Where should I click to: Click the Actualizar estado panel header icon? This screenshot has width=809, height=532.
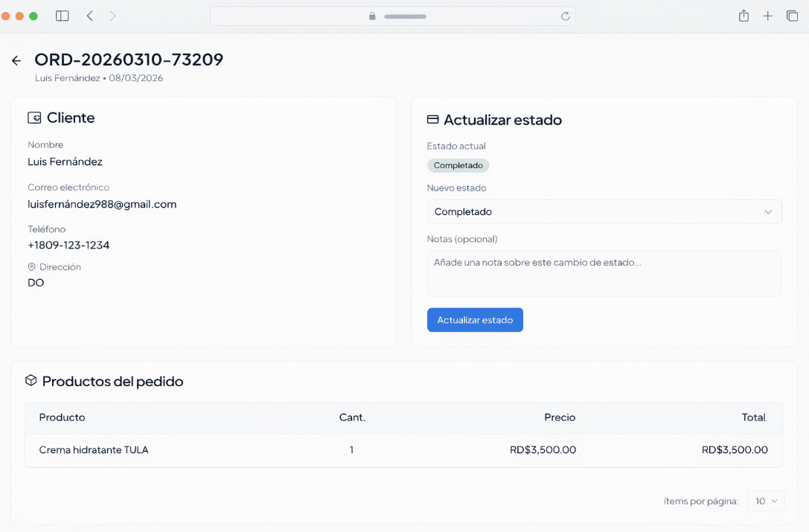point(434,119)
